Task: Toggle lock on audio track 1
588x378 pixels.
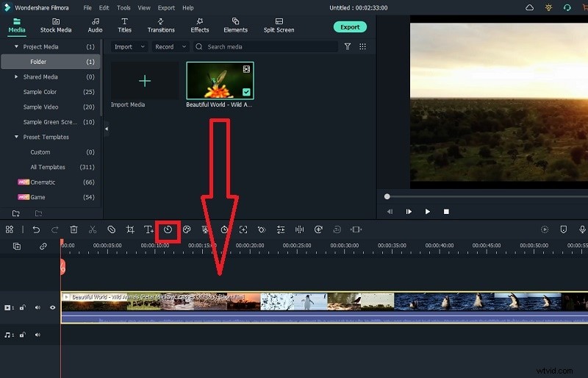Action: tap(23, 335)
